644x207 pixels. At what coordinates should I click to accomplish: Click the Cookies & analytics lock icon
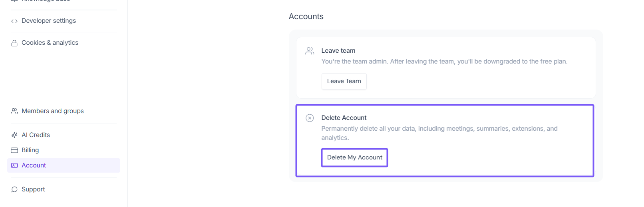tap(14, 43)
